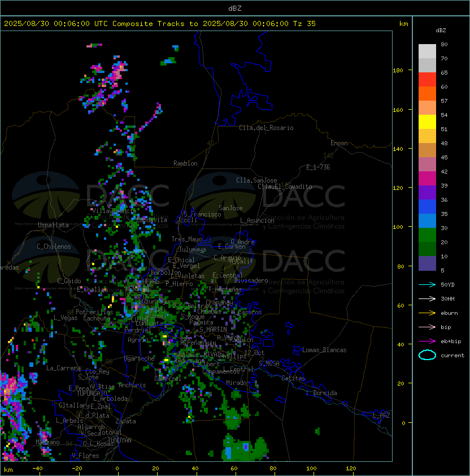Click the cyan 'current' ellipse legend icon

click(x=427, y=355)
